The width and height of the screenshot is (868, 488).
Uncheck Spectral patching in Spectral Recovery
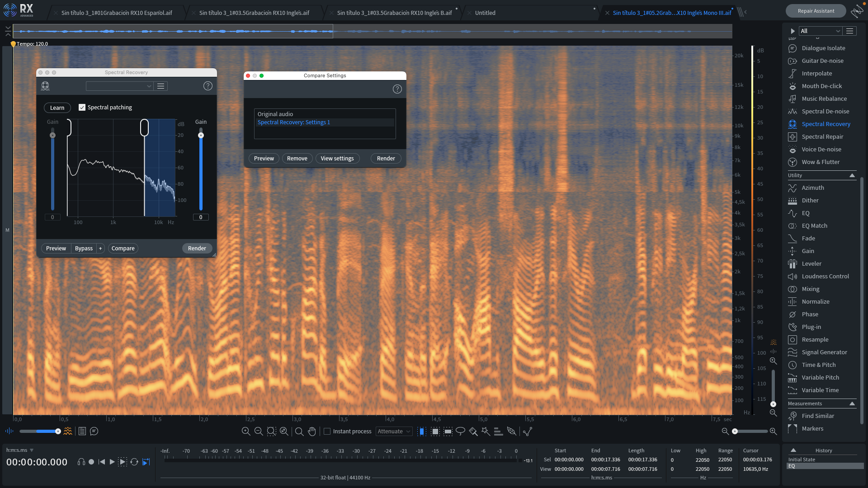click(82, 107)
